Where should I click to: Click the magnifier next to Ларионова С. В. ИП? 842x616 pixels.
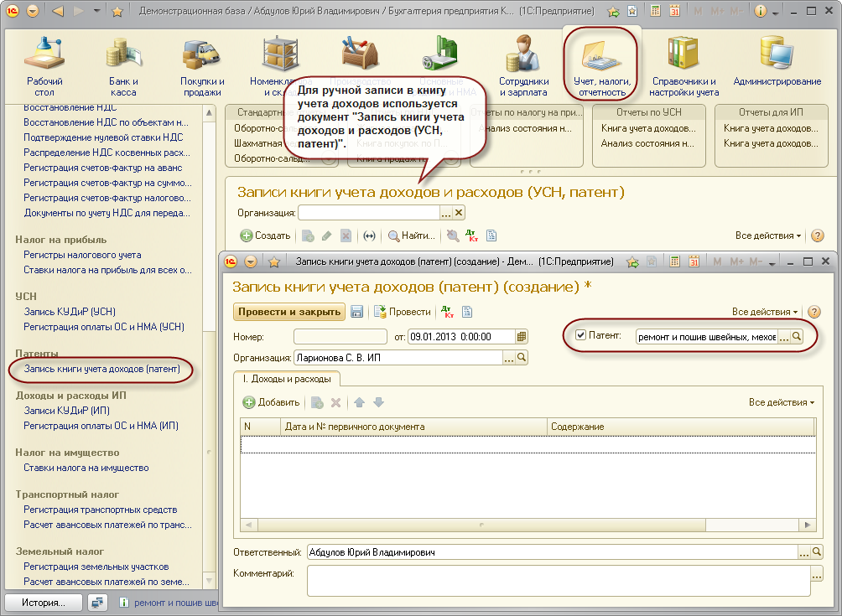522,358
